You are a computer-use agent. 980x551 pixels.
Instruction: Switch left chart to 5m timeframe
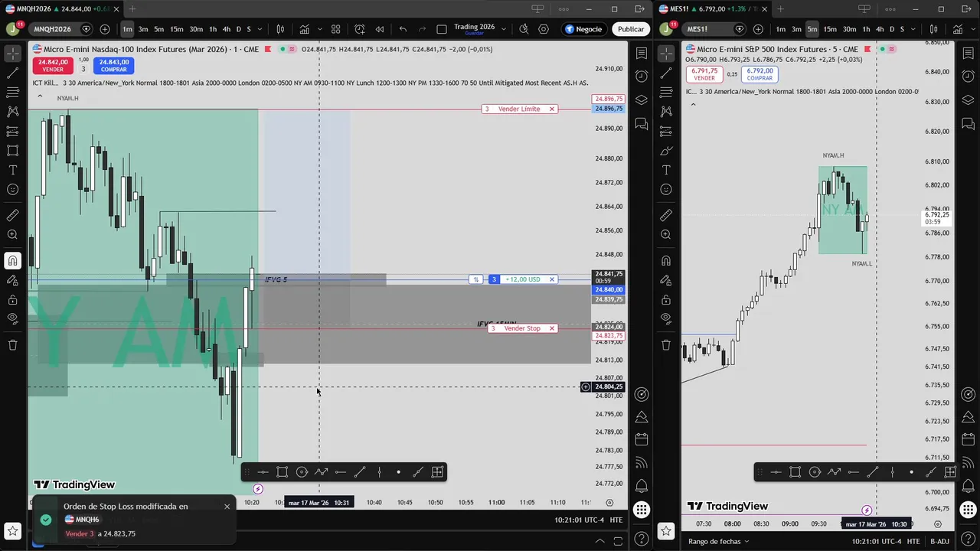159,29
